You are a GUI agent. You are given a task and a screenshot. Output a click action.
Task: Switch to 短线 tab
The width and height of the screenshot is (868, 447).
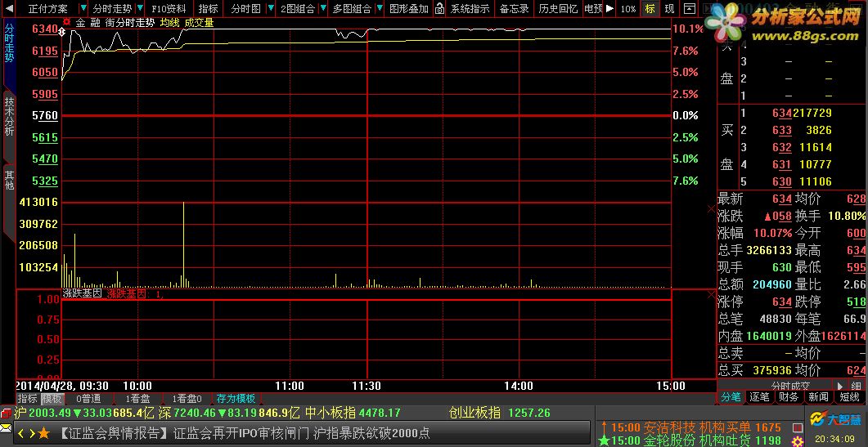pos(848,396)
